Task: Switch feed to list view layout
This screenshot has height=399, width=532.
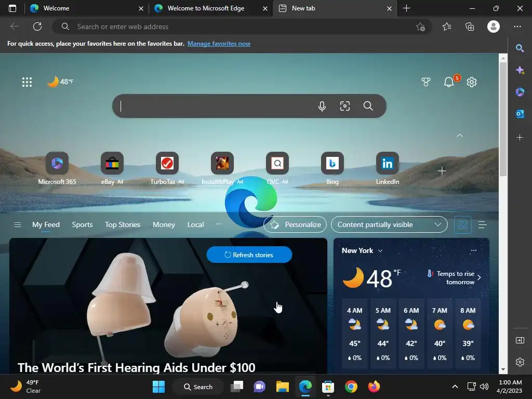Action: (483, 224)
